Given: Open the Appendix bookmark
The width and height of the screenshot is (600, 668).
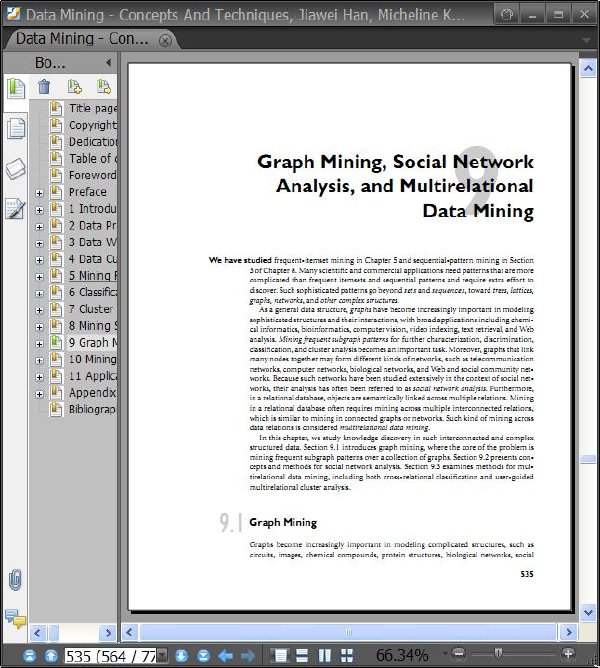Looking at the screenshot, I should tap(93, 392).
